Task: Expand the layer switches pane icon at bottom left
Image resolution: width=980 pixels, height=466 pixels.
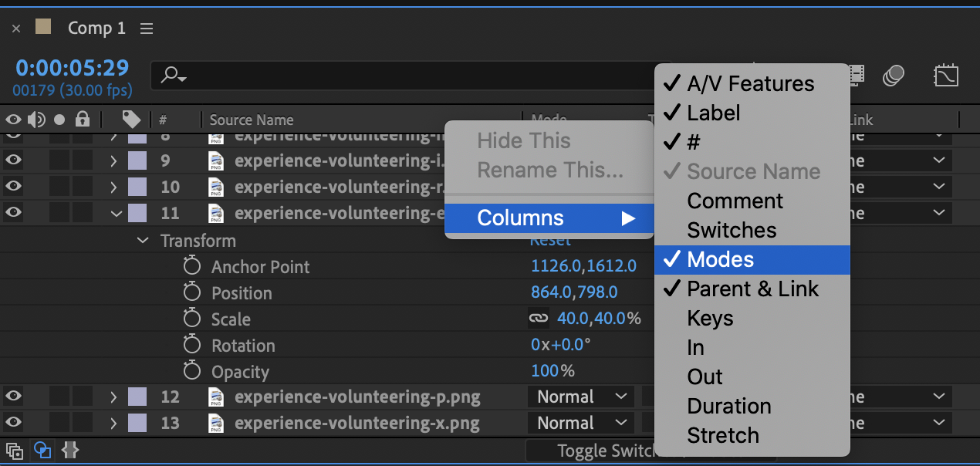Action: pos(14,450)
